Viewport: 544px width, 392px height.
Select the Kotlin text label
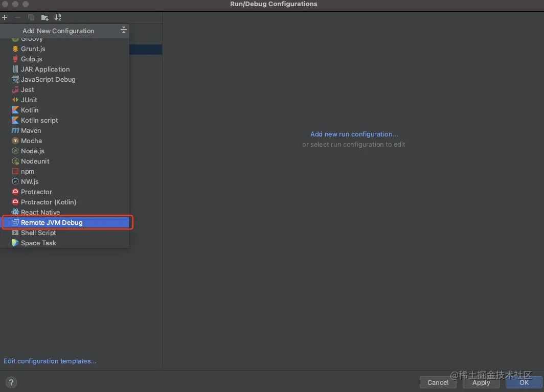coord(30,110)
